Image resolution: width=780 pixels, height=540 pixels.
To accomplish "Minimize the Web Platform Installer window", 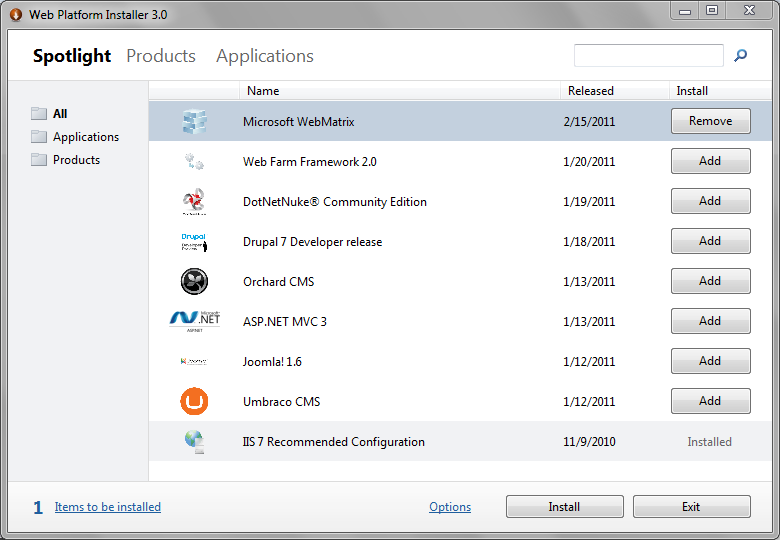I will click(x=685, y=11).
